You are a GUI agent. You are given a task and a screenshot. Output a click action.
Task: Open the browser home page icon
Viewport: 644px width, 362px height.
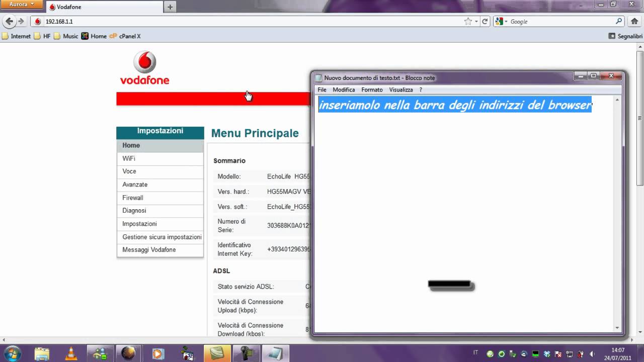[x=634, y=21]
